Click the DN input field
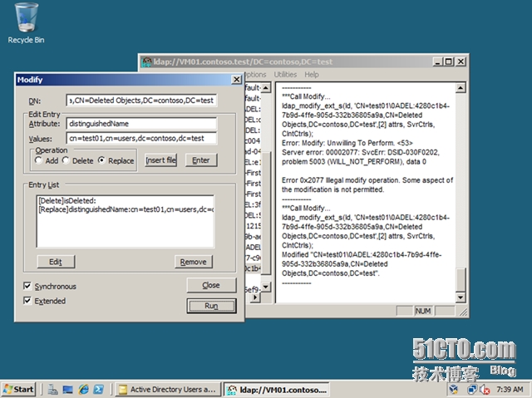Image resolution: width=532 pixels, height=398 pixels. [x=141, y=101]
